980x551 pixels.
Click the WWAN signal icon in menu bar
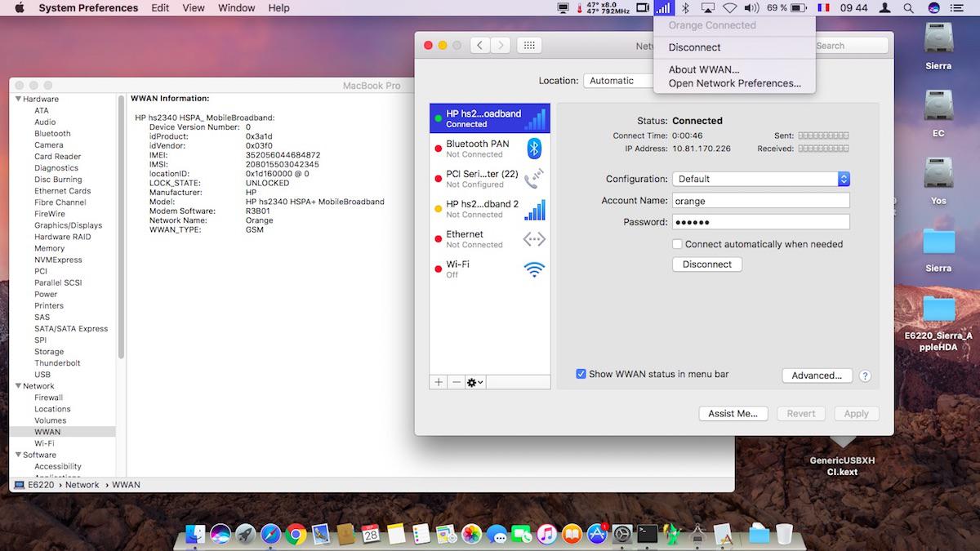[663, 8]
